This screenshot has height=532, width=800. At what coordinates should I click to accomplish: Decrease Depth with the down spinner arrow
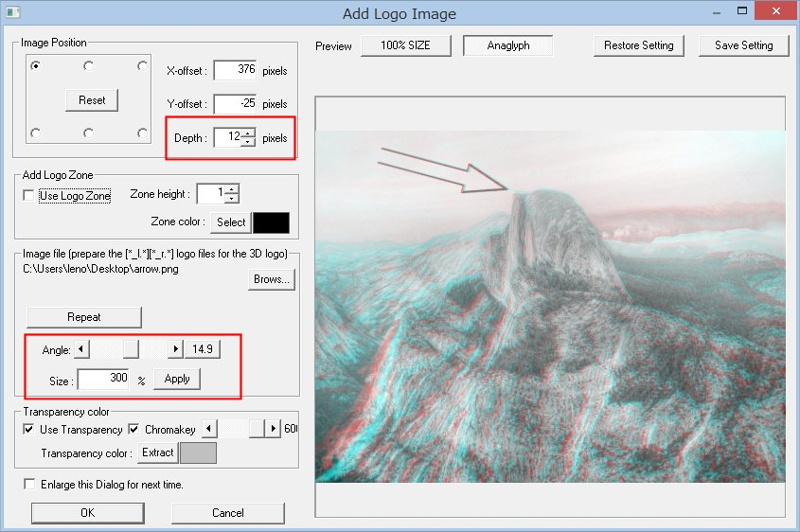[248, 142]
